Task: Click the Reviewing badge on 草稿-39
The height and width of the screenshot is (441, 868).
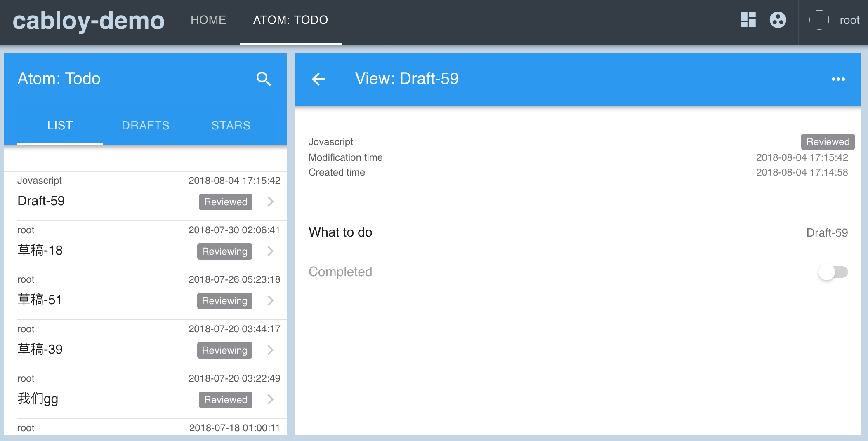Action: (225, 350)
